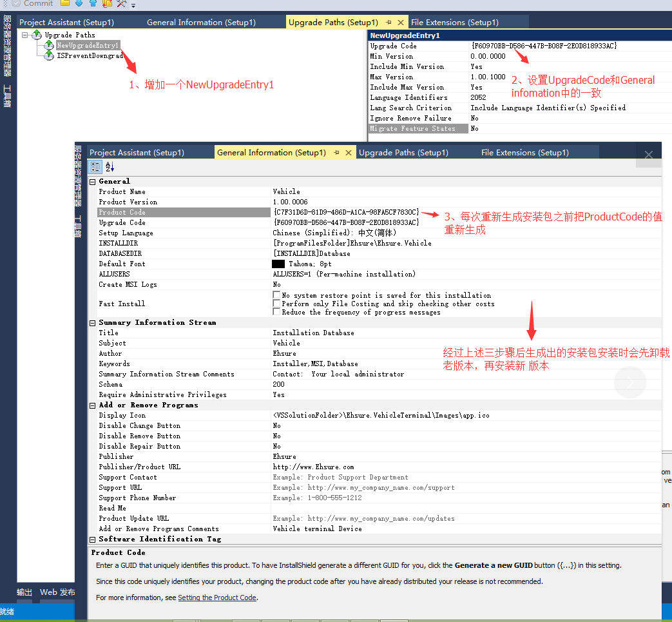Click the Max Version value 1.00.1000
The image size is (672, 622).
tap(488, 77)
